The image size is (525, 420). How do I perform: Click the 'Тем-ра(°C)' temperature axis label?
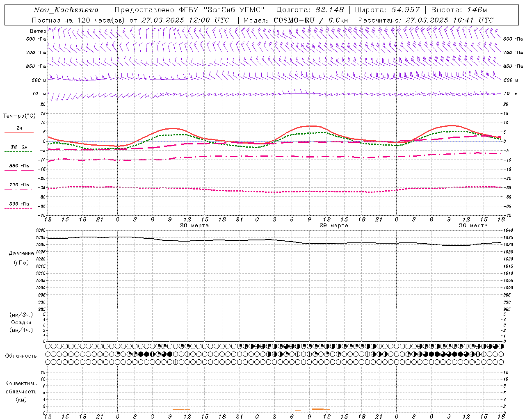pyautogui.click(x=19, y=116)
